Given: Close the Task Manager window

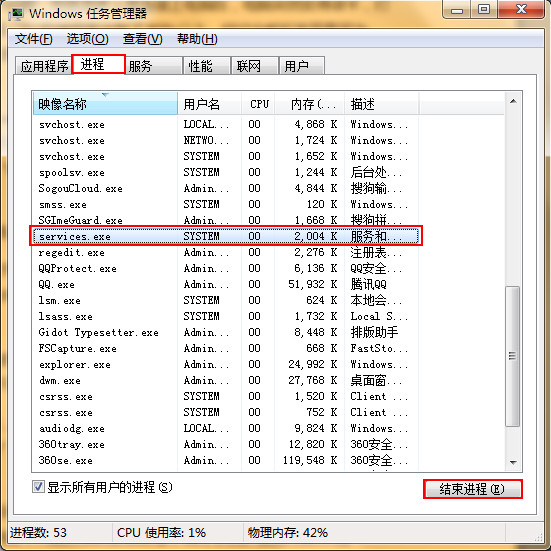Looking at the screenshot, I should pyautogui.click(x=521, y=9).
